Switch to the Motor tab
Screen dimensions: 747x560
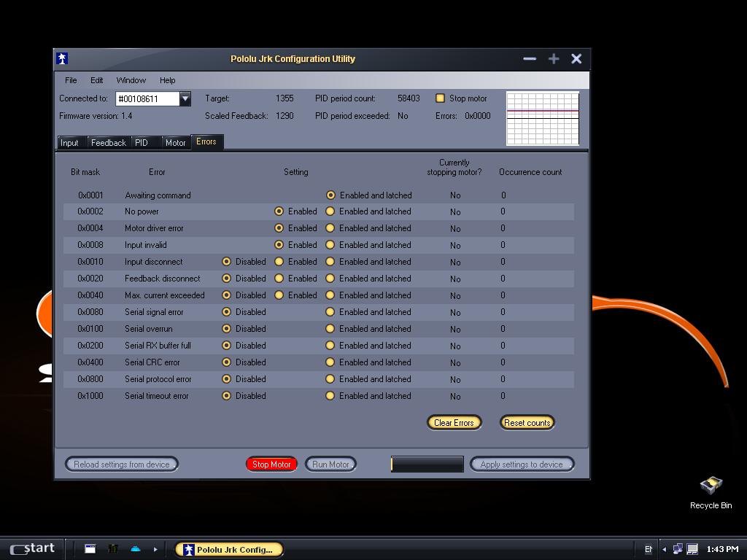pyautogui.click(x=175, y=143)
